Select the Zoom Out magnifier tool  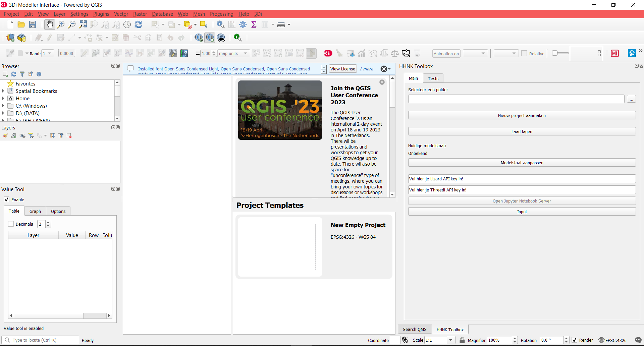[x=72, y=24]
